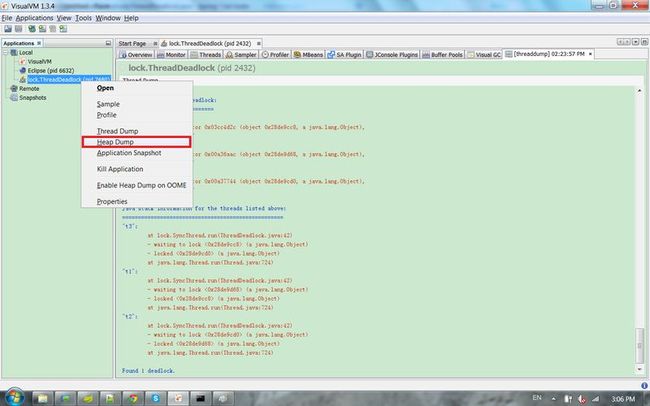Screen dimensions: 650x406
Task: Click the info icon in status bar
Action: [x=644, y=386]
